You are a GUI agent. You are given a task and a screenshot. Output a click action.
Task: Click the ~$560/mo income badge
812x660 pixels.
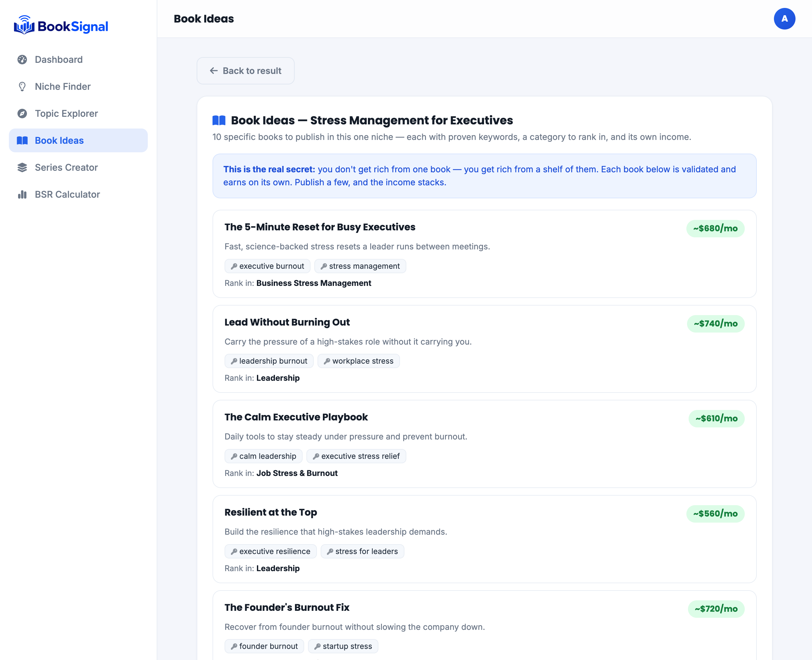715,514
